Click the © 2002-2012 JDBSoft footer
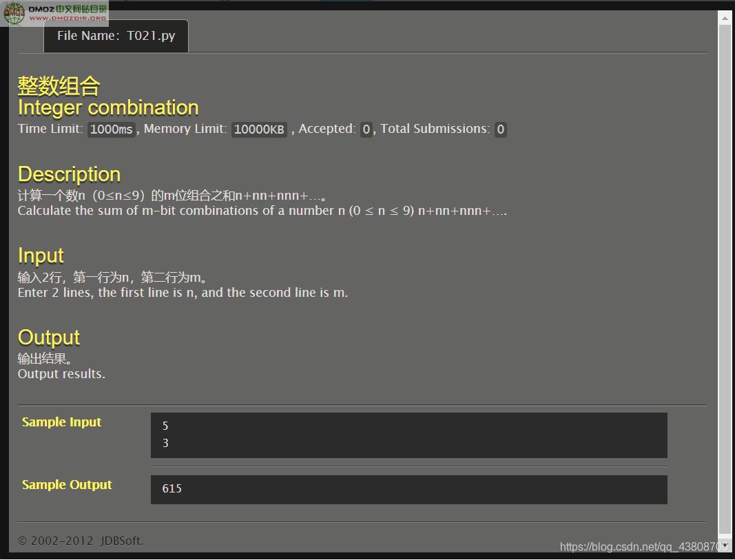The image size is (735, 560). 81,541
